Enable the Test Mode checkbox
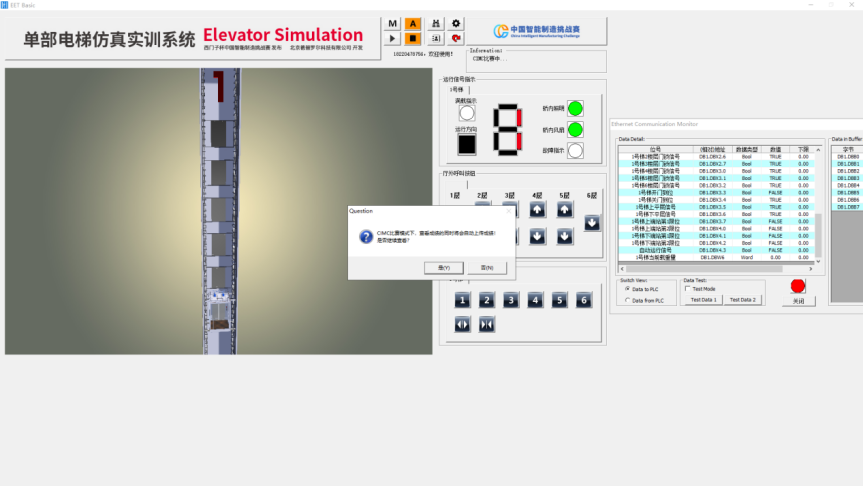Viewport: 863px width, 486px height. point(688,289)
